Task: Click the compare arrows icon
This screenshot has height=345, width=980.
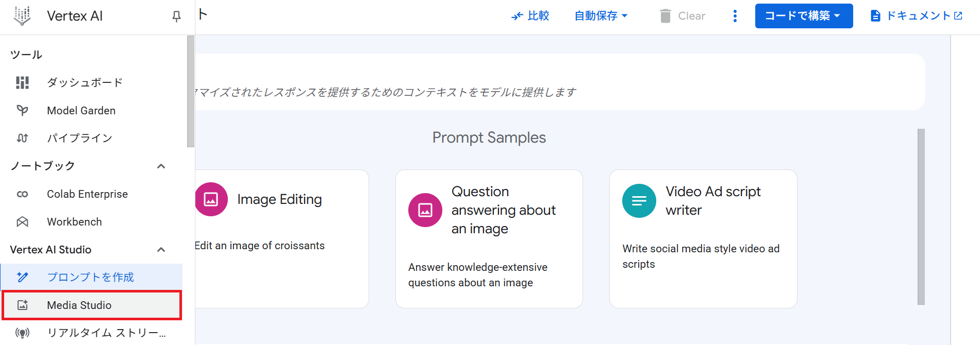Action: click(x=517, y=16)
